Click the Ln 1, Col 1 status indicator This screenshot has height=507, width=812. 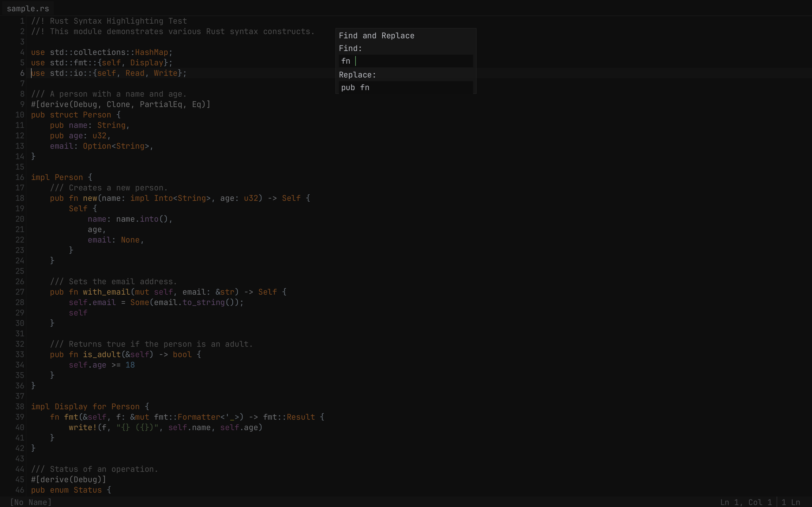(745, 502)
